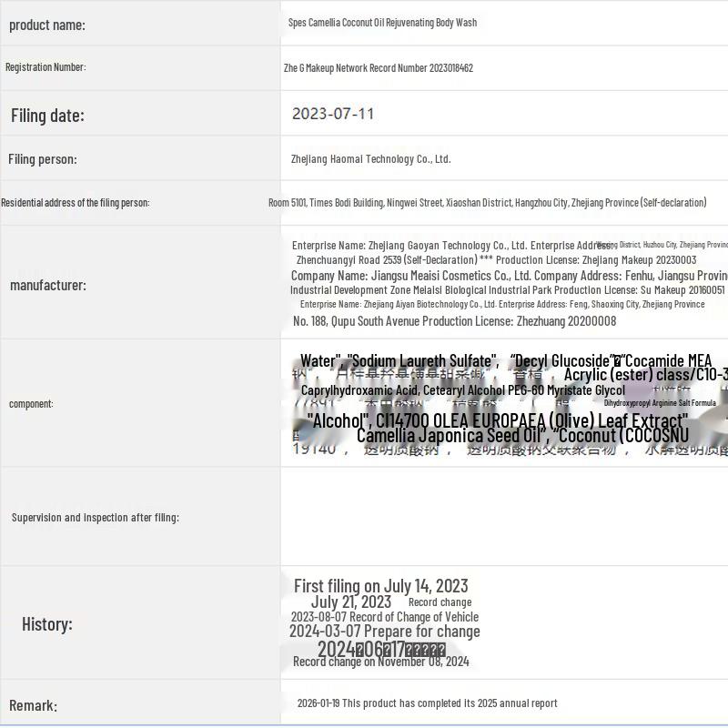This screenshot has height=728, width=728.
Task: Click ingredient text 'Acrylic (ester) class/C10-3'
Action: click(x=646, y=374)
